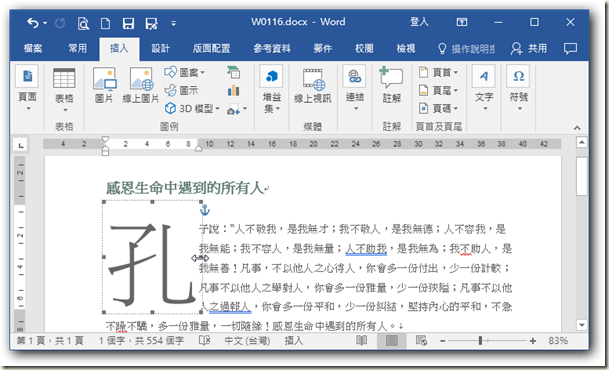Insert 線上圖片 online picture
Viewport: 609px width, 370px height.
coord(141,85)
